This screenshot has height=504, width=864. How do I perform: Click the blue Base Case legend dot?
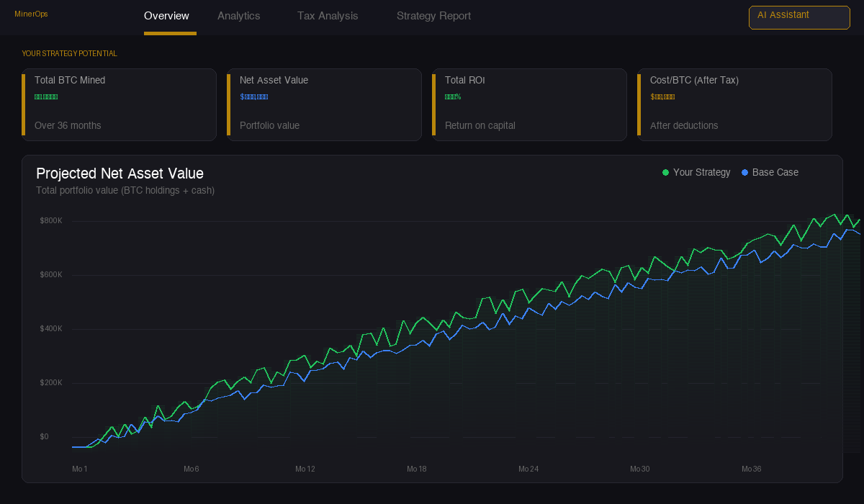tap(744, 173)
